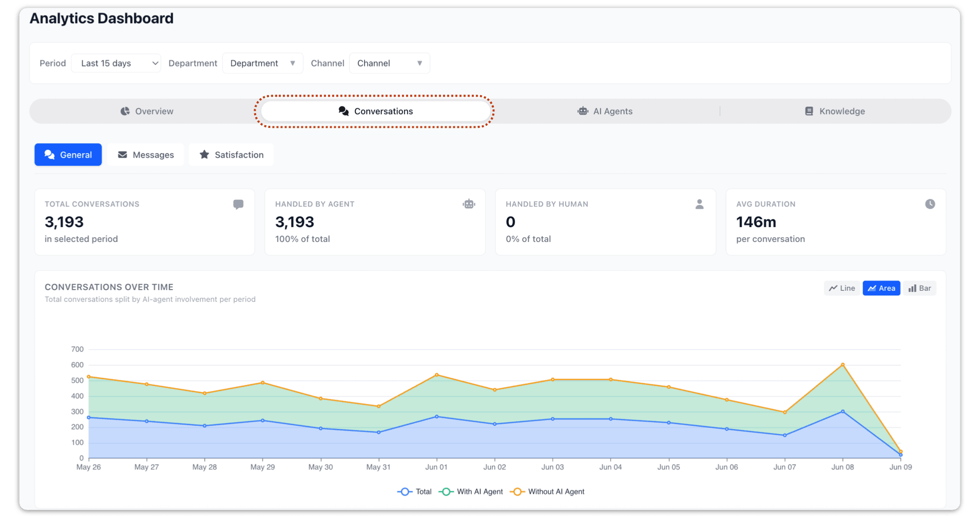Image resolution: width=980 pixels, height=526 pixels.
Task: Select the General sub-tab button
Action: coord(68,155)
